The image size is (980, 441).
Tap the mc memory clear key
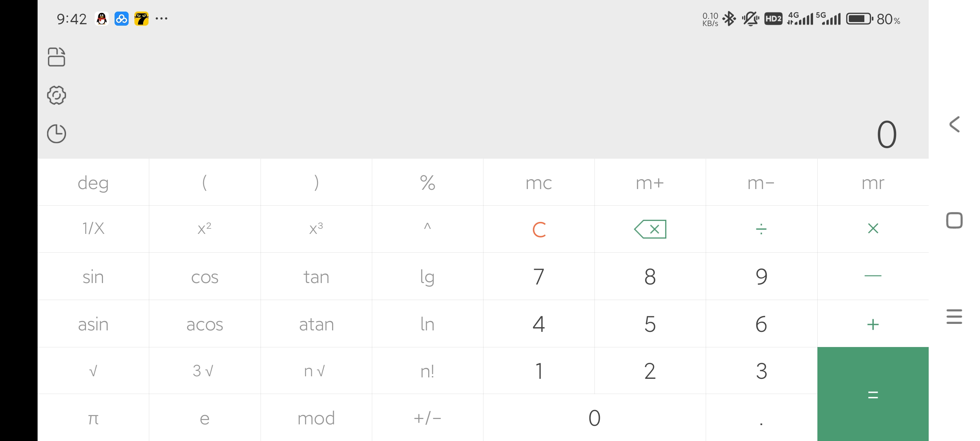point(539,183)
